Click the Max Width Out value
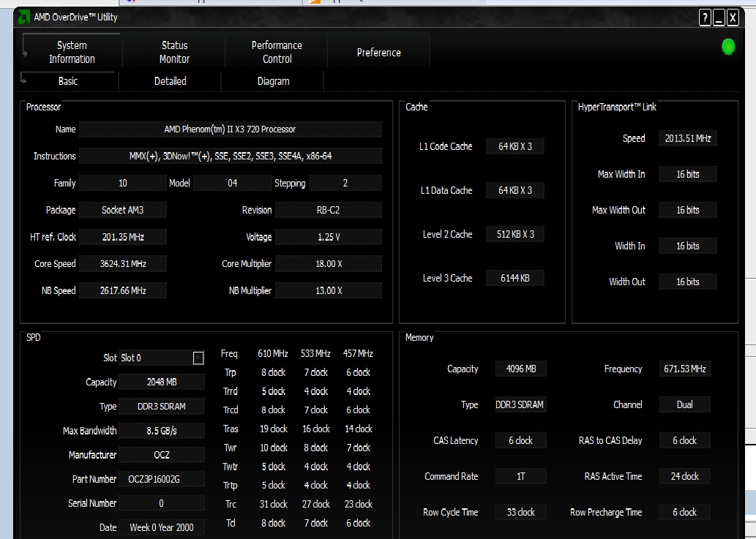 coord(687,210)
